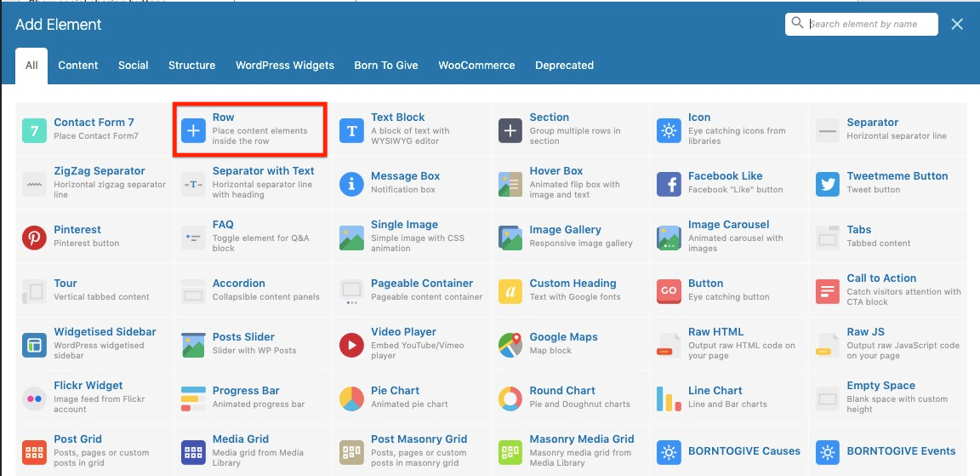Click the Image Carousel icon

pos(669,238)
